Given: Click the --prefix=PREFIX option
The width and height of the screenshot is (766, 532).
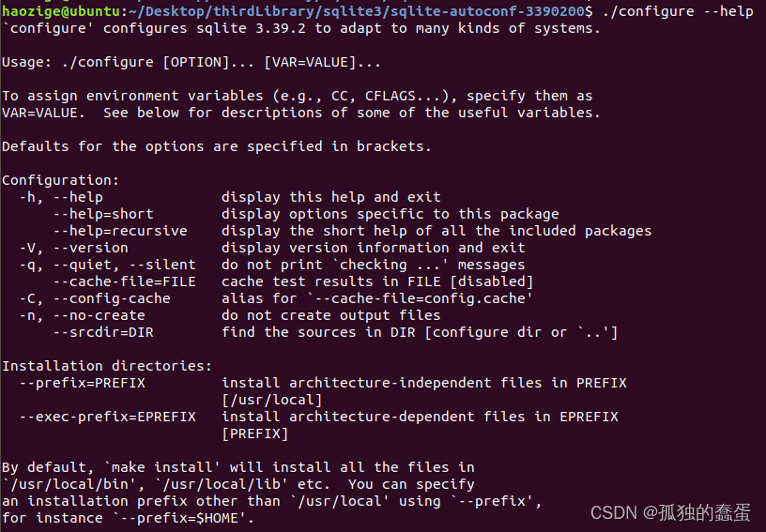Looking at the screenshot, I should [82, 383].
